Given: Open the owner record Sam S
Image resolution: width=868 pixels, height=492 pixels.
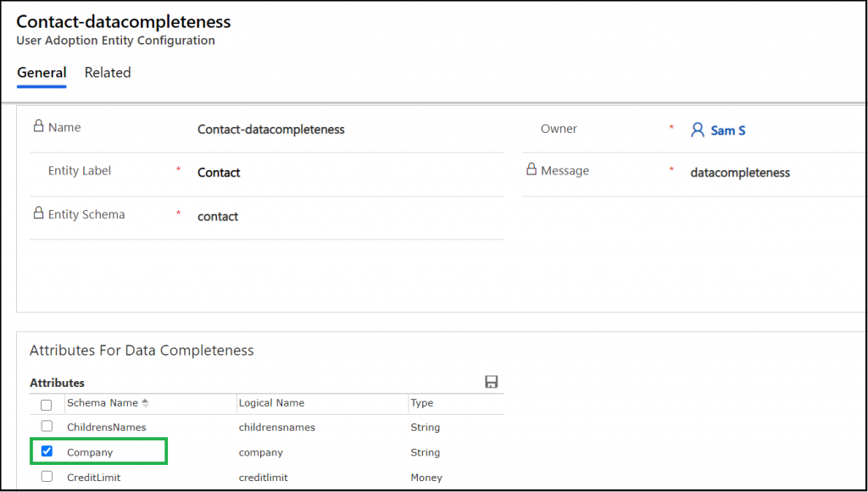Looking at the screenshot, I should tap(726, 130).
